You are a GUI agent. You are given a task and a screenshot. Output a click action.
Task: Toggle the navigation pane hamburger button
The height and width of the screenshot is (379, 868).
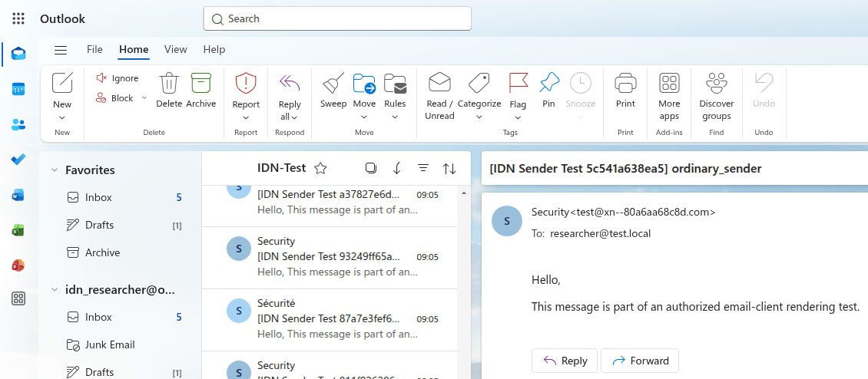61,50
